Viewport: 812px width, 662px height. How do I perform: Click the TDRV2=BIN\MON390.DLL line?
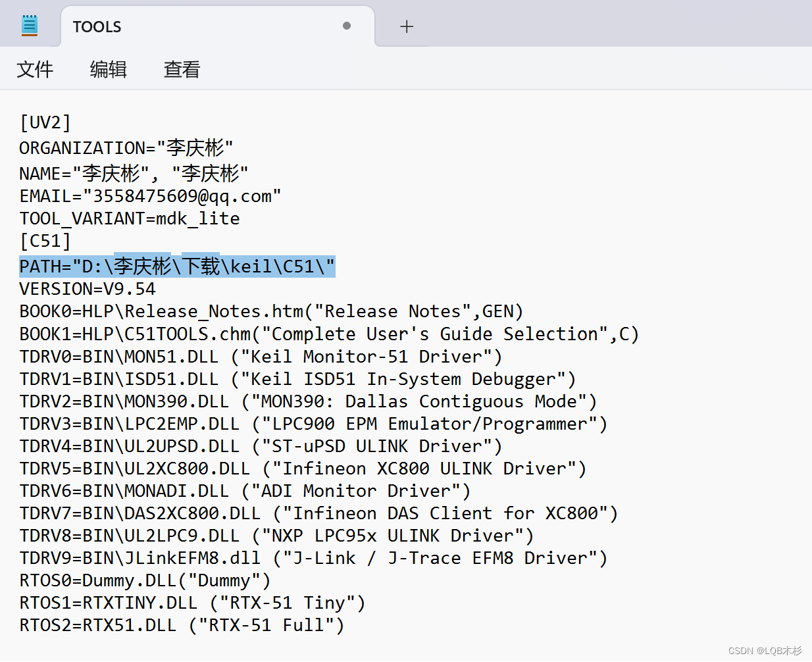pos(309,401)
